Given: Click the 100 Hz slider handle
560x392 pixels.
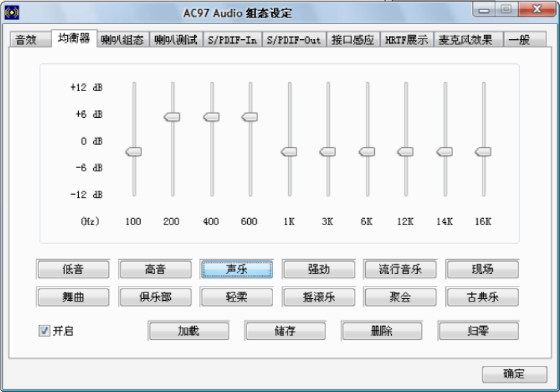Looking at the screenshot, I should point(134,152).
